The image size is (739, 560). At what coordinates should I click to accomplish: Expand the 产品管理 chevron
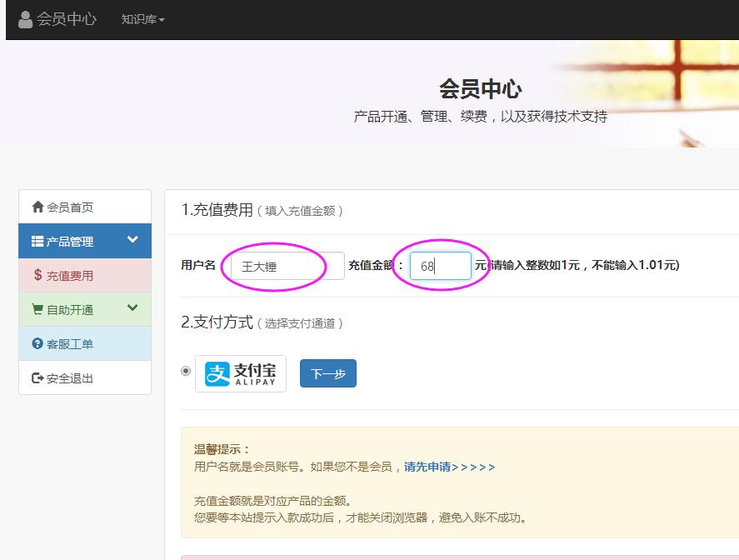(132, 240)
